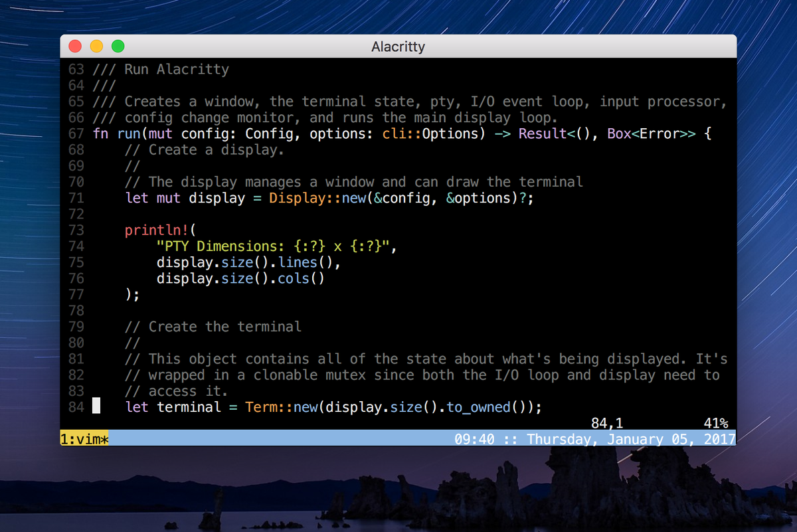Screen dimensions: 797x532
Task: Click the Alacritty window title
Action: coord(398,46)
